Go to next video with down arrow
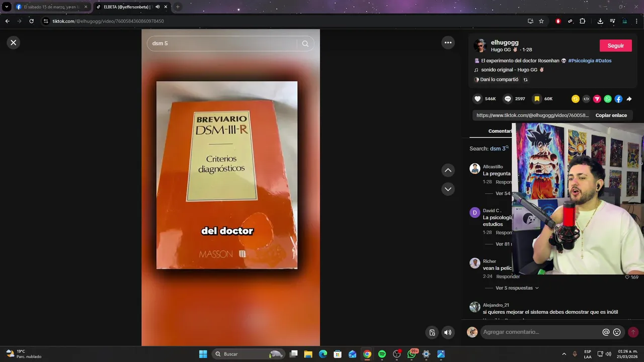The image size is (644, 362). (x=448, y=189)
